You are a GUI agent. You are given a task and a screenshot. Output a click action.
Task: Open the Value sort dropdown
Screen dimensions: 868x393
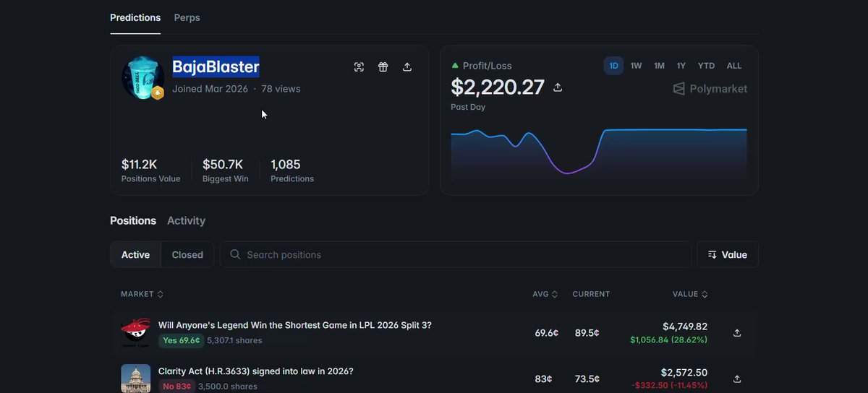point(728,254)
